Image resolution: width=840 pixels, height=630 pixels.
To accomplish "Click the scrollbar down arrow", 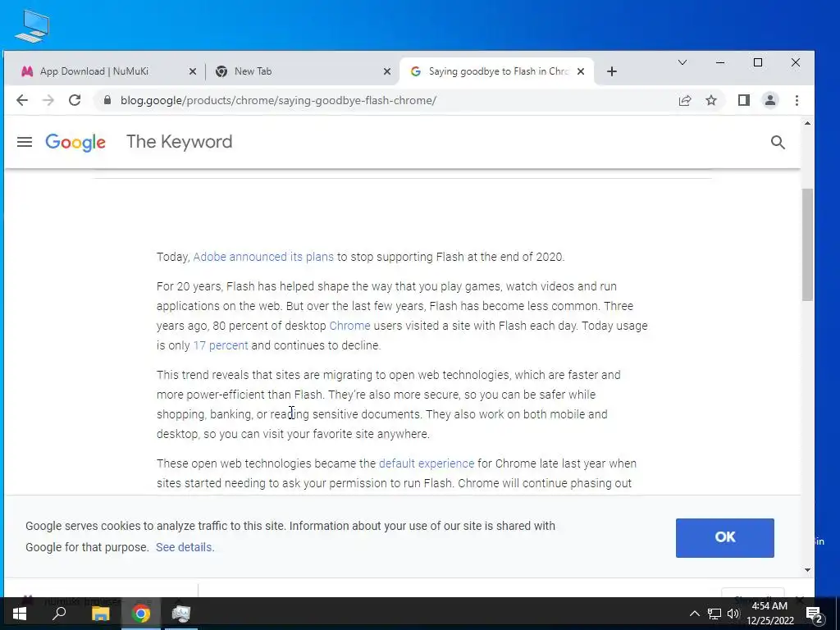I will pos(807,570).
